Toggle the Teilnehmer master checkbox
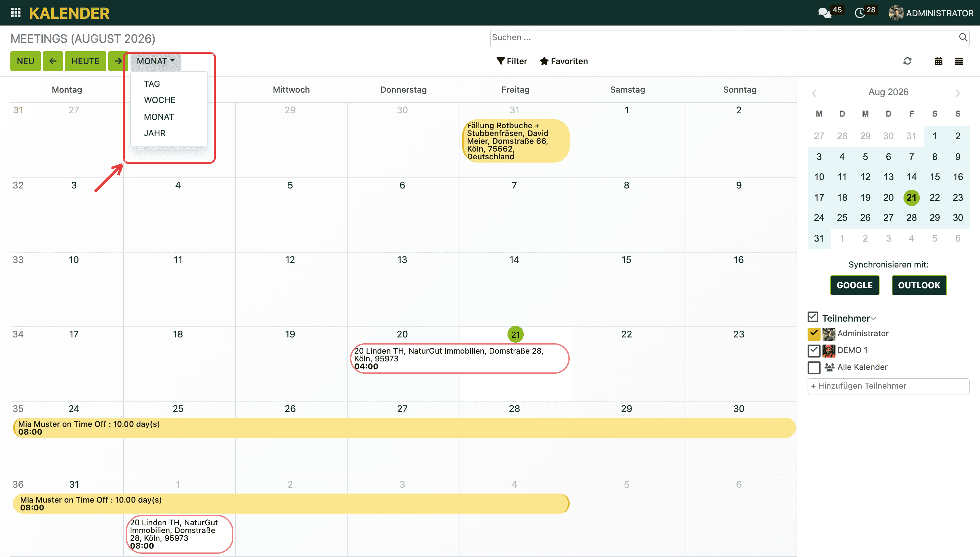 pos(813,317)
